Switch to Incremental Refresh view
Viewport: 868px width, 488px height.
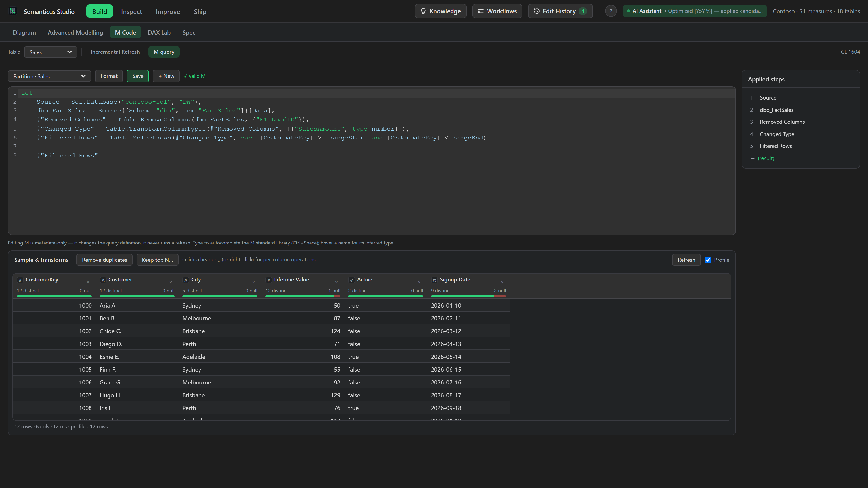click(115, 52)
